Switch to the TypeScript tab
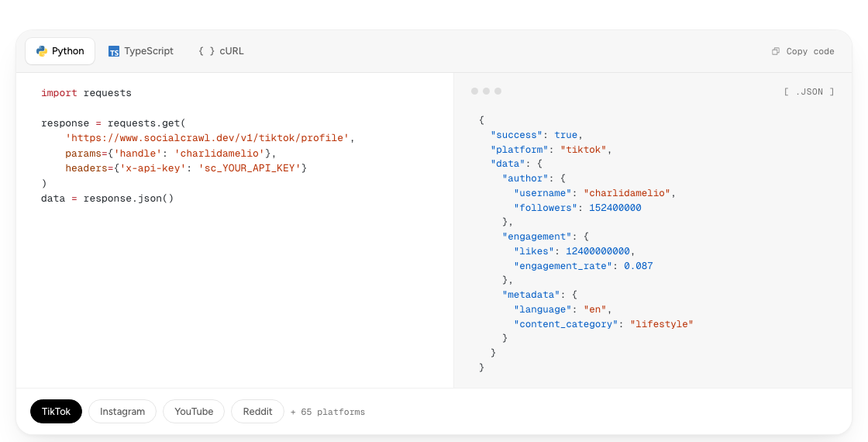The height and width of the screenshot is (442, 868). click(140, 51)
